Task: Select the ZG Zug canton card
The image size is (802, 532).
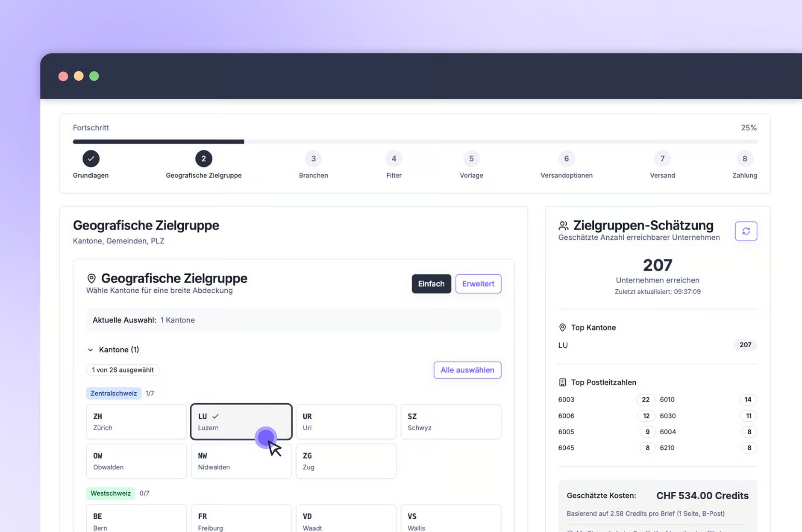Action: tap(346, 461)
